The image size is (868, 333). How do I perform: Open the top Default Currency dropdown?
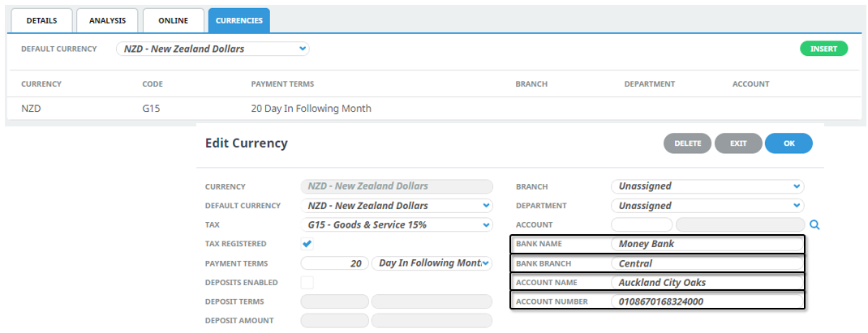[213, 49]
